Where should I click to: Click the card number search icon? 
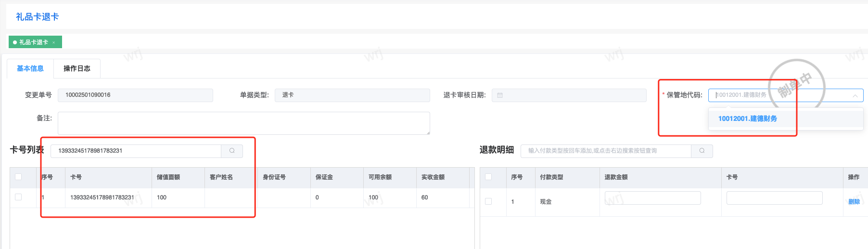coord(232,151)
